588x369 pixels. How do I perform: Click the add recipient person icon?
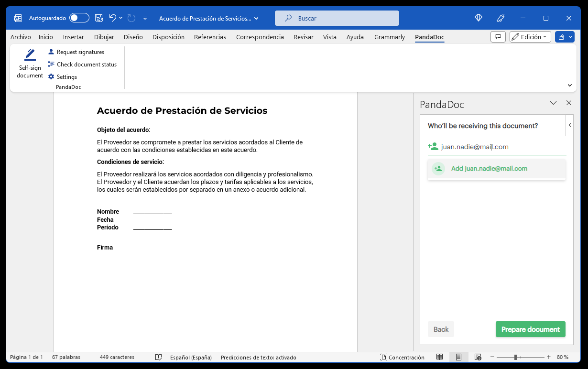(x=433, y=147)
